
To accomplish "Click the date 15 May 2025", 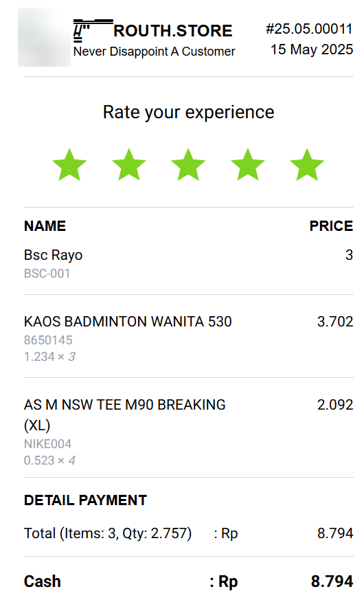I will [x=312, y=49].
